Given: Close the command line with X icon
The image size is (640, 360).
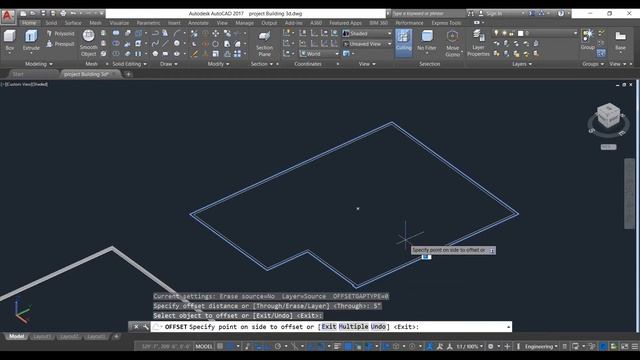Looking at the screenshot, I should [136, 327].
